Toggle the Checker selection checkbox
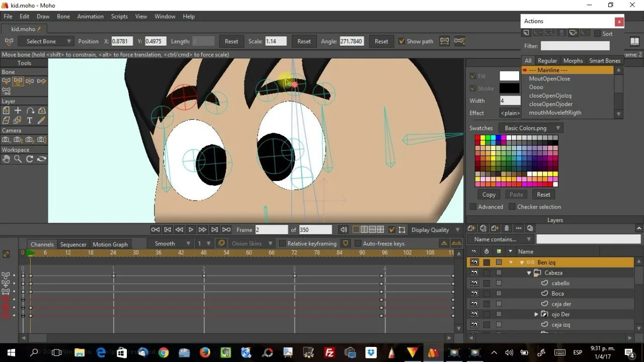The width and height of the screenshot is (644, 362). pos(512,207)
